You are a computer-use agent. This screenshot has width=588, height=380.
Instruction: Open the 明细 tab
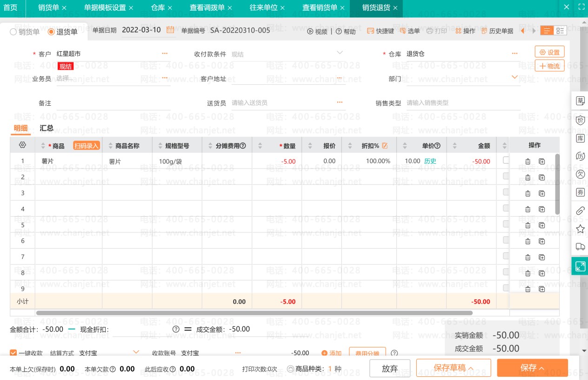point(20,128)
